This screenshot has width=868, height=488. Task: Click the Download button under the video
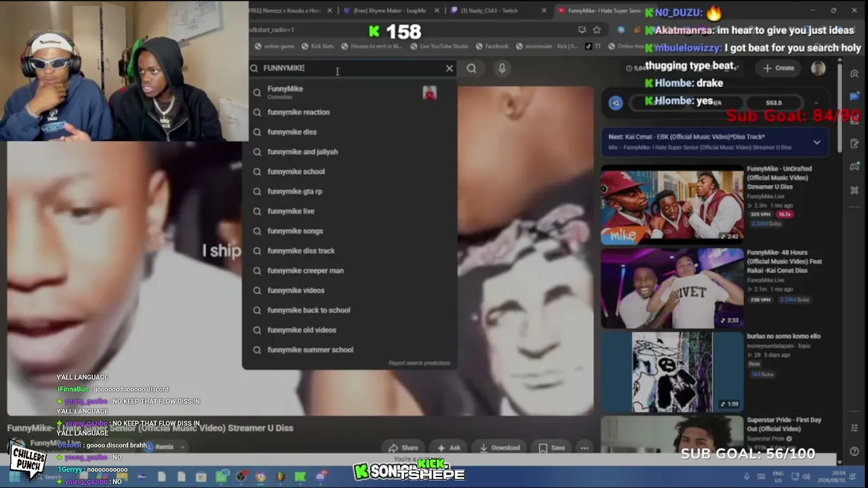[499, 447]
